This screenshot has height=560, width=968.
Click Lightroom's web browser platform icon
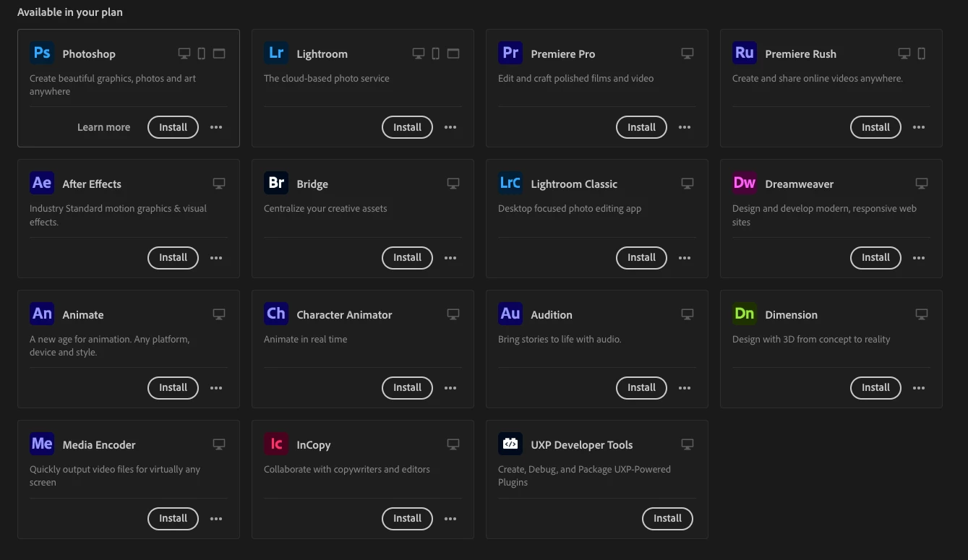point(453,53)
